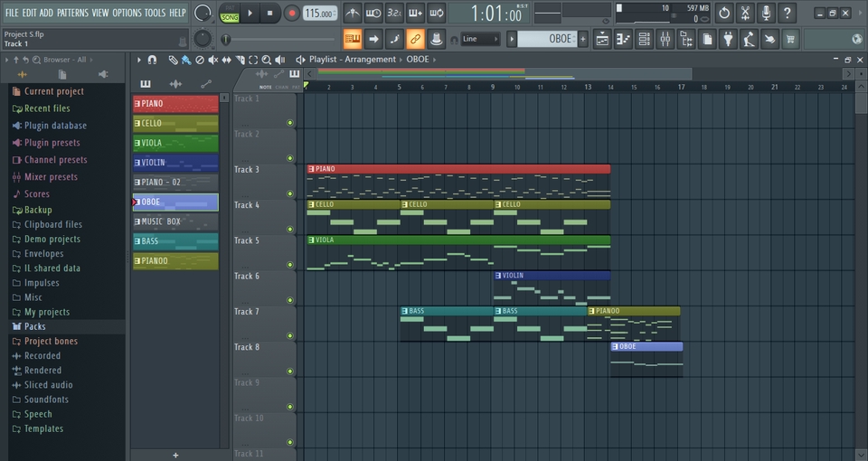This screenshot has height=461, width=868.
Task: Select the playlist Zoom tool
Action: [266, 60]
